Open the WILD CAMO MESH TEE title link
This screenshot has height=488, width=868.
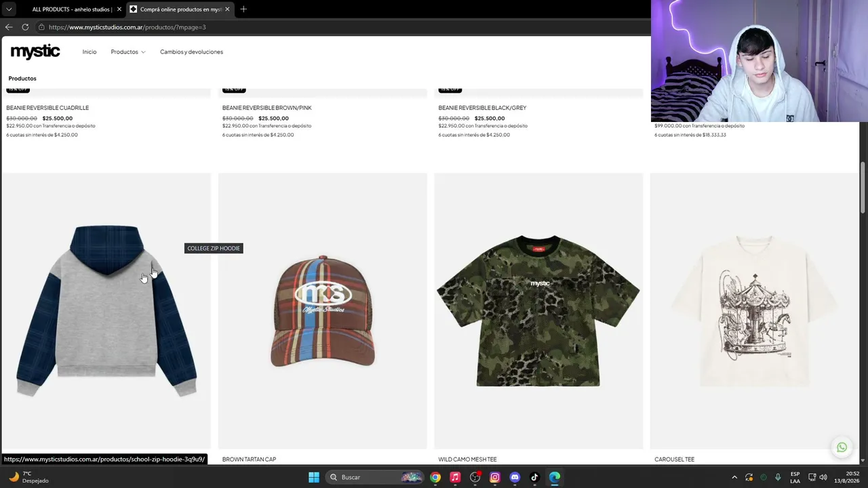(467, 460)
